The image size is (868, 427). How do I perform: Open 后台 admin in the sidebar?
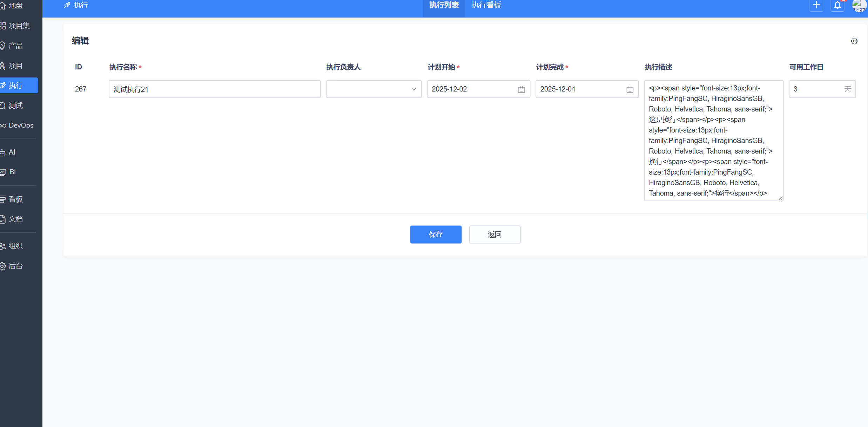[15, 266]
